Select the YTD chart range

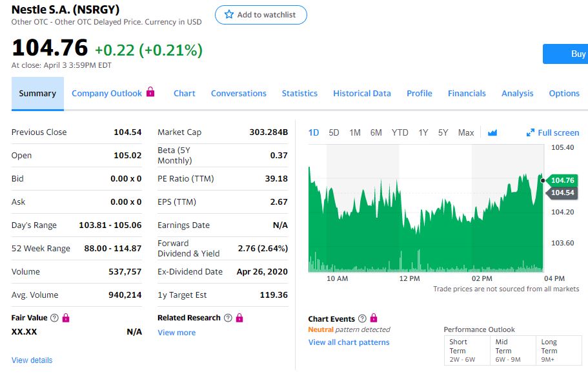click(400, 132)
